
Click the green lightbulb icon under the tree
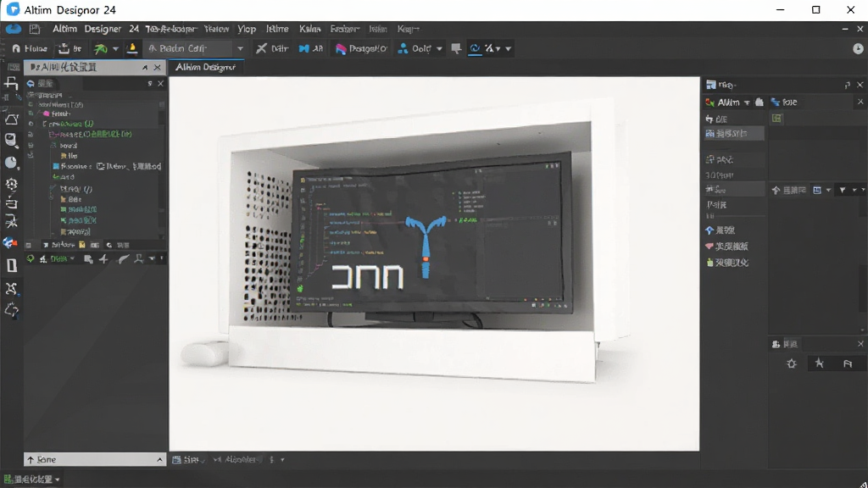[31, 258]
